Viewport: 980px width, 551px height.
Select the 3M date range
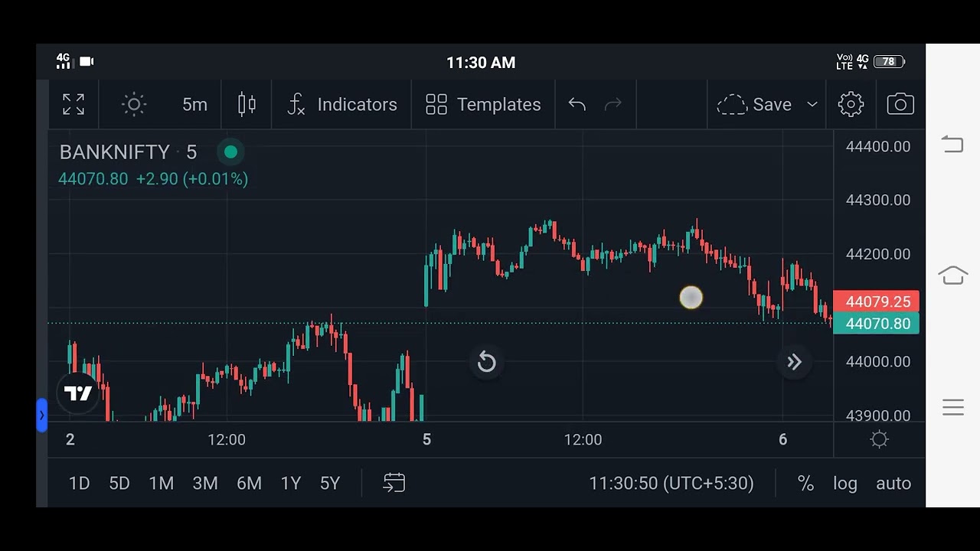[x=205, y=484]
